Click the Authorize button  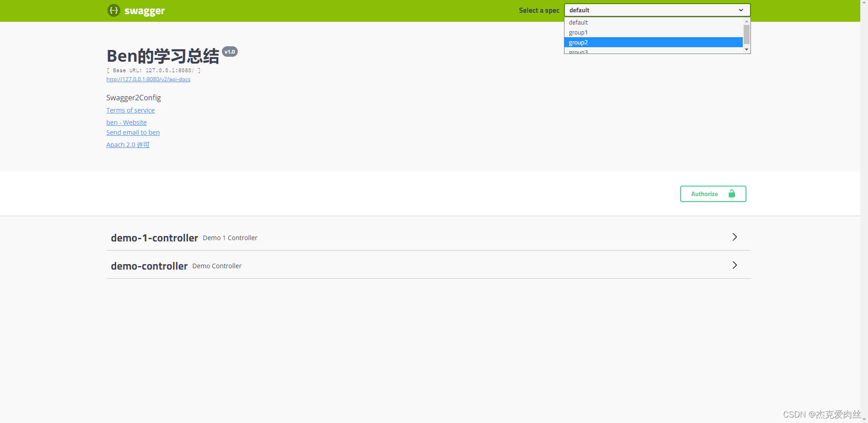coord(713,194)
